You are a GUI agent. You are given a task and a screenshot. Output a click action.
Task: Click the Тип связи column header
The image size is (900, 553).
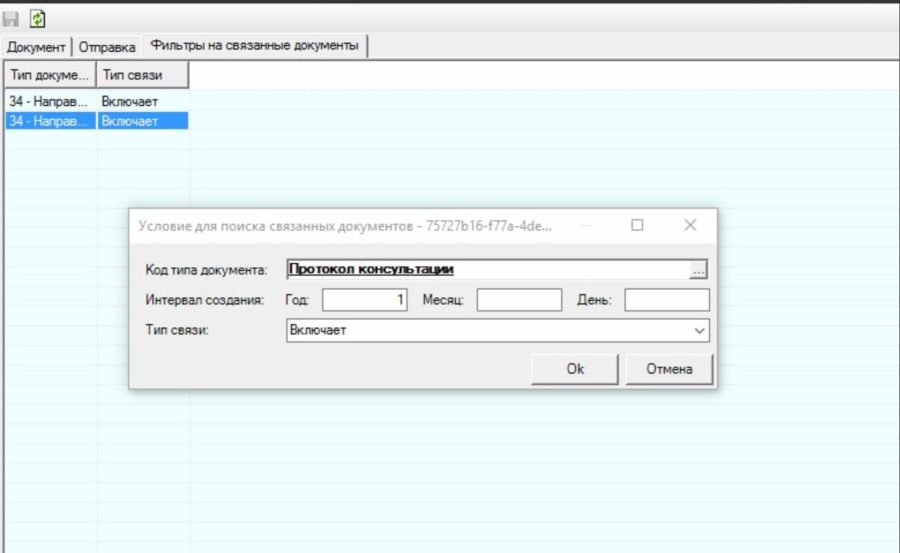(142, 75)
